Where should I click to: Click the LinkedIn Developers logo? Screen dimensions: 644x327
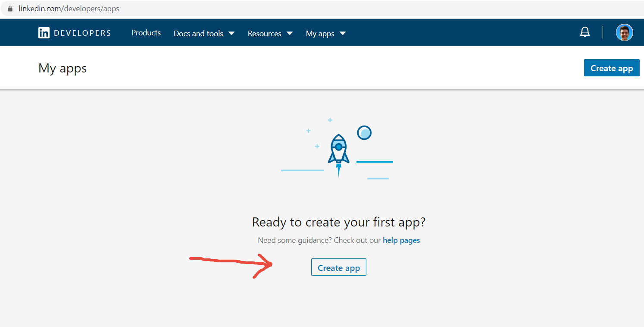(75, 33)
